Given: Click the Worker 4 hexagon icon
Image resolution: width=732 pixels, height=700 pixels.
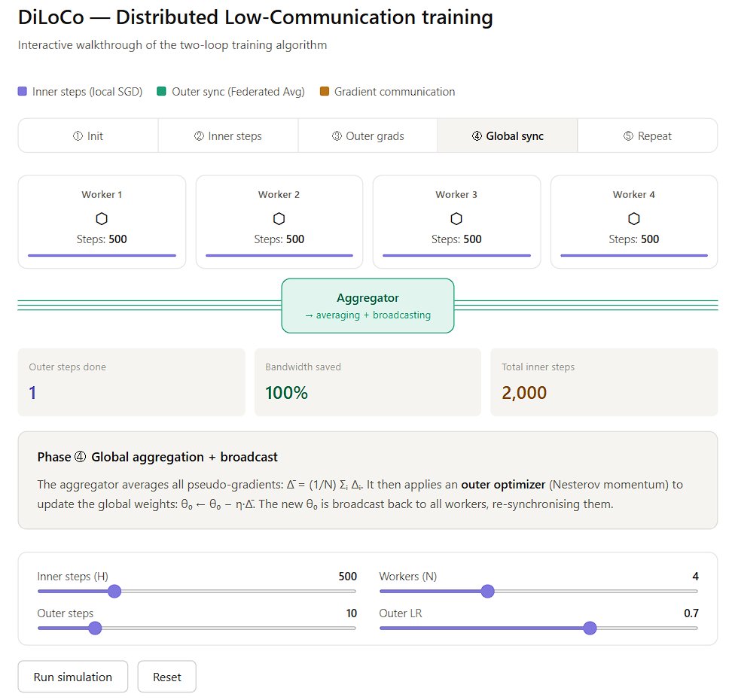Looking at the screenshot, I should pyautogui.click(x=634, y=218).
